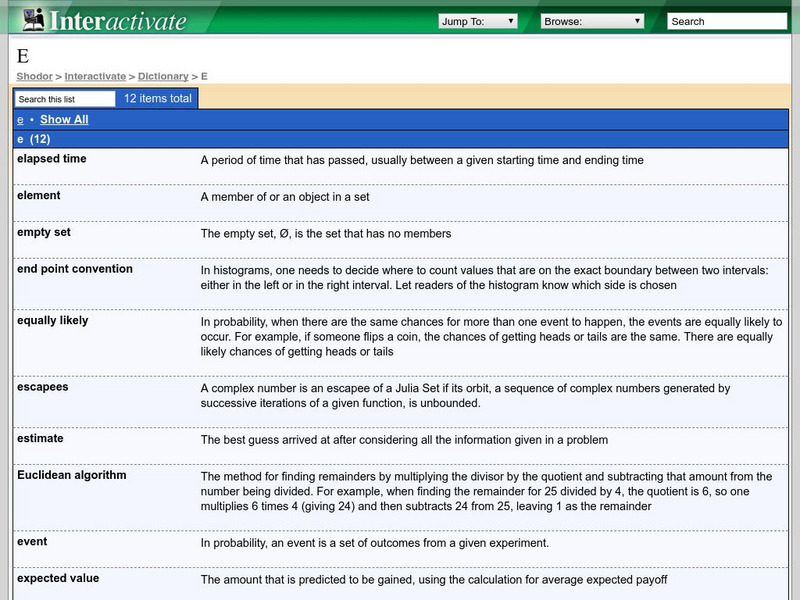The image size is (800, 600).
Task: Type in the Search this list field
Action: pyautogui.click(x=65, y=99)
